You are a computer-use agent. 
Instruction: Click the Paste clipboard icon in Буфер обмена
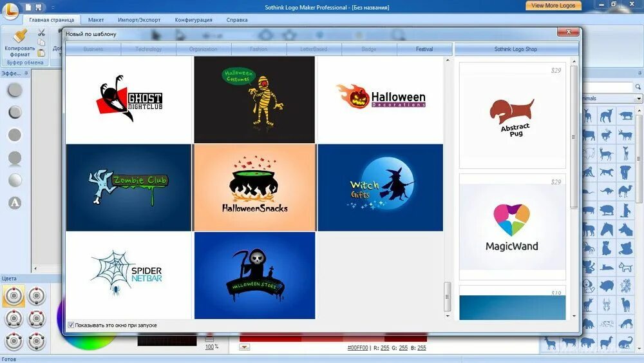coord(41,53)
